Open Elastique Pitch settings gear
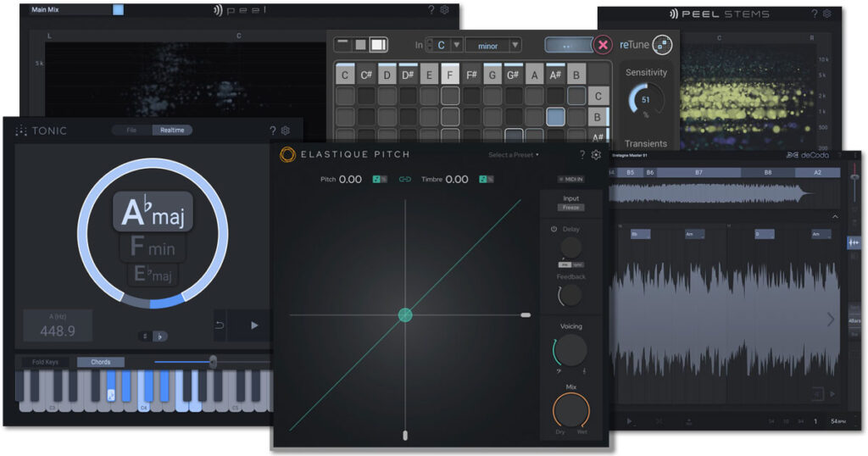Image resolution: width=868 pixels, height=456 pixels. tap(596, 155)
